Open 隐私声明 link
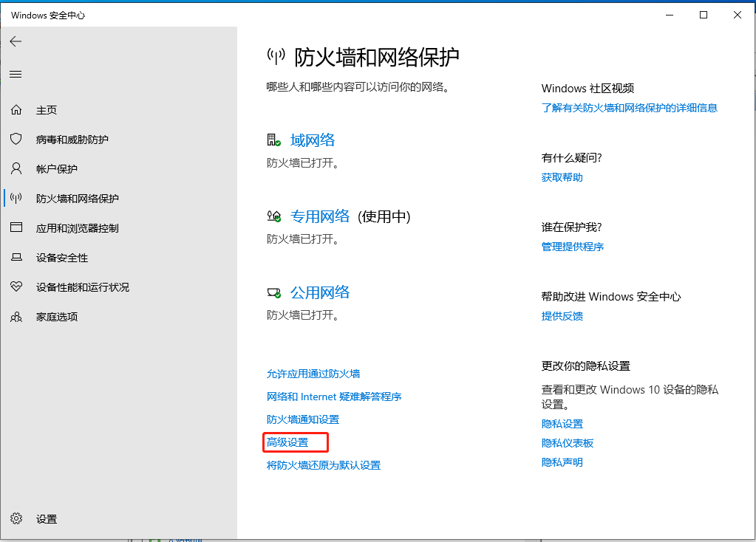The image size is (756, 542). (562, 462)
